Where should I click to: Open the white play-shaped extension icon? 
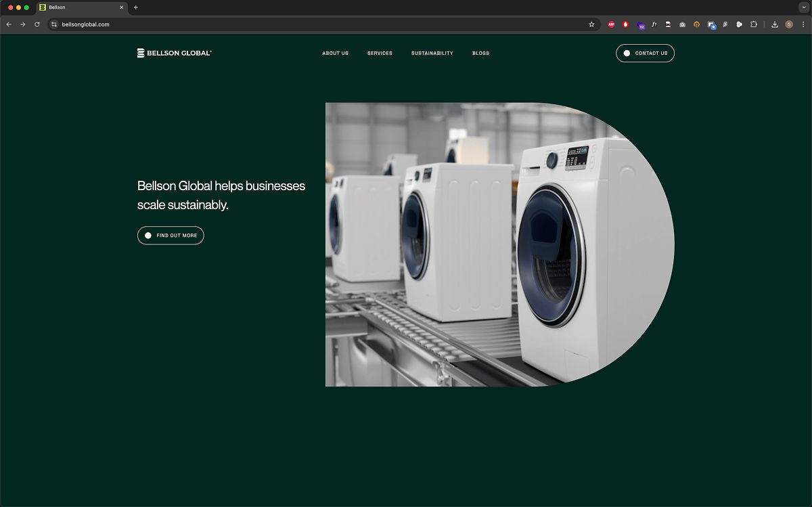(x=739, y=24)
